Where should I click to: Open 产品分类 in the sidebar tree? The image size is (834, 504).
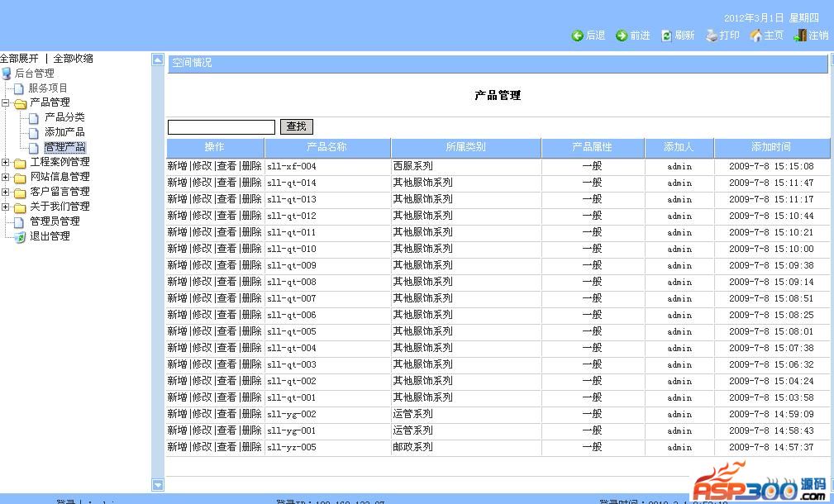(x=64, y=117)
